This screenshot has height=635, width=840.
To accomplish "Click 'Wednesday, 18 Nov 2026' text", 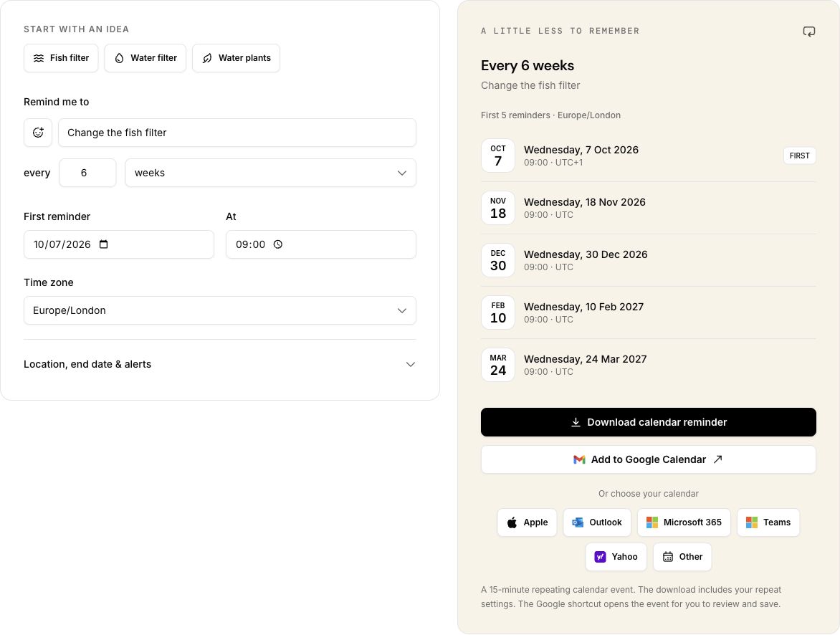I will tap(584, 202).
